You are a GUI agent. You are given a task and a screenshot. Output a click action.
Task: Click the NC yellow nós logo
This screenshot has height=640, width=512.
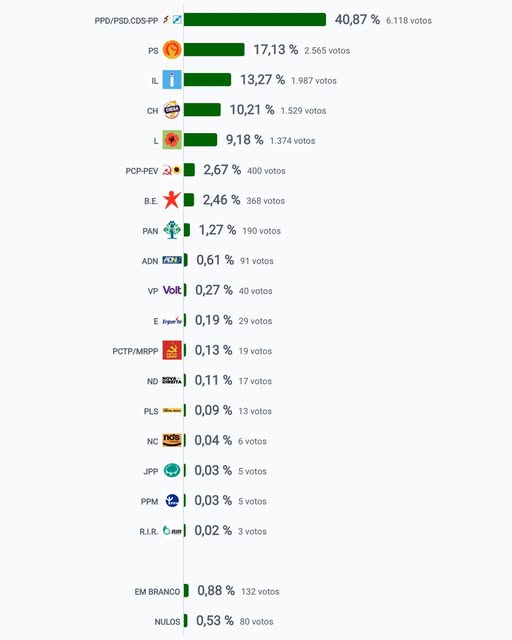pos(172,440)
